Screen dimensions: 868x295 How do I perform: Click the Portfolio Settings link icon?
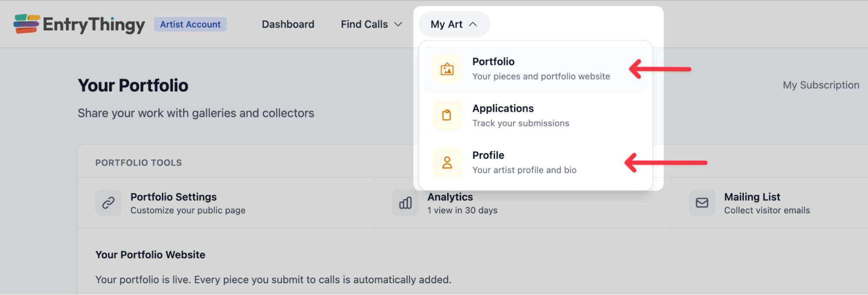coord(108,203)
